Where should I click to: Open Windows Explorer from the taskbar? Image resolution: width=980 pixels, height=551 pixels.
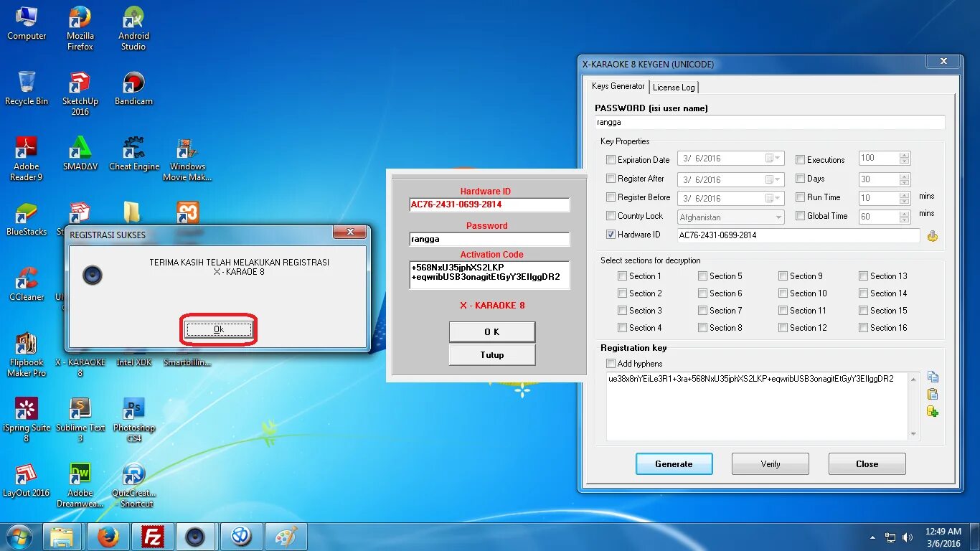(x=62, y=537)
